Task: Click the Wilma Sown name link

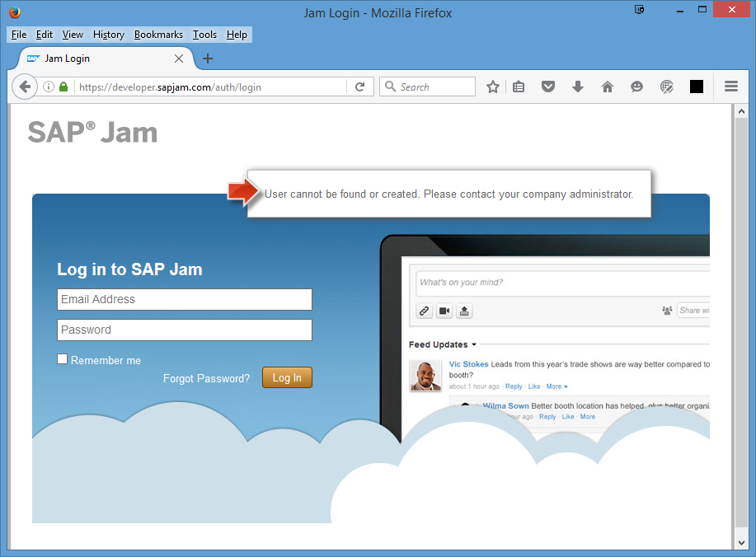Action: [x=505, y=405]
